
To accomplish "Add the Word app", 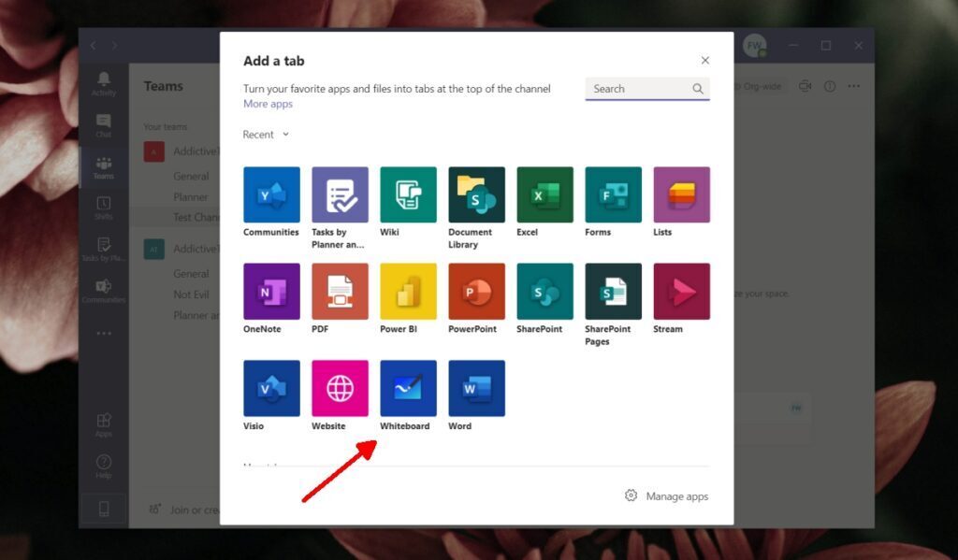I will (475, 387).
